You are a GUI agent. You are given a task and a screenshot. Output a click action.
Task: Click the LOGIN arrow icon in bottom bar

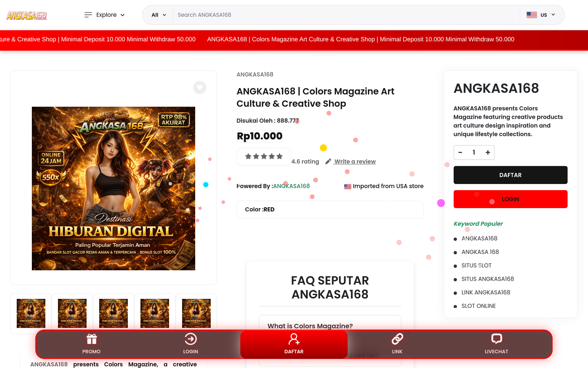click(191, 339)
